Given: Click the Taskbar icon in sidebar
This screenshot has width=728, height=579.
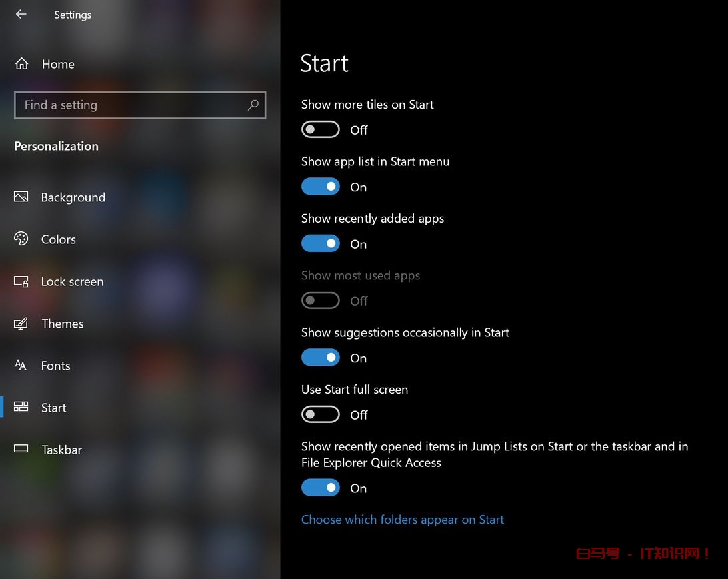Looking at the screenshot, I should coord(21,450).
